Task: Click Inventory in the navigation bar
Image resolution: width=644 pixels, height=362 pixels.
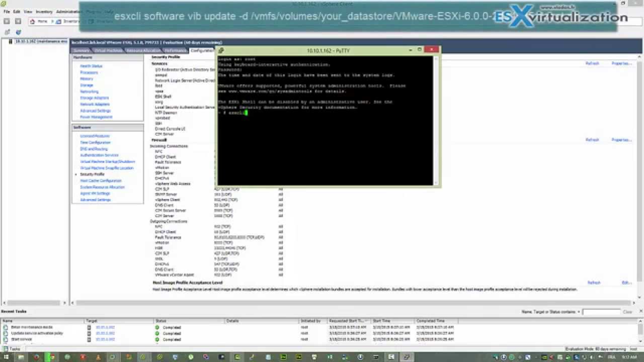Action: (68, 22)
